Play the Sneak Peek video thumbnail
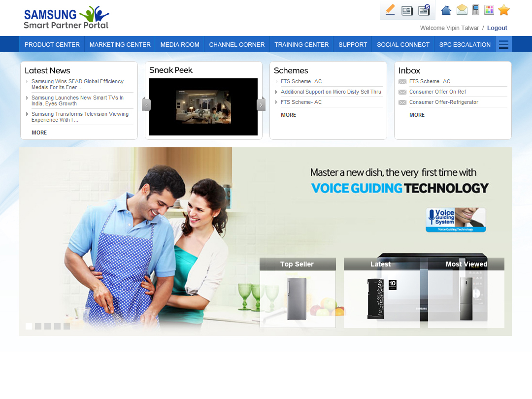Viewport: 532px width, 399px height. (203, 107)
